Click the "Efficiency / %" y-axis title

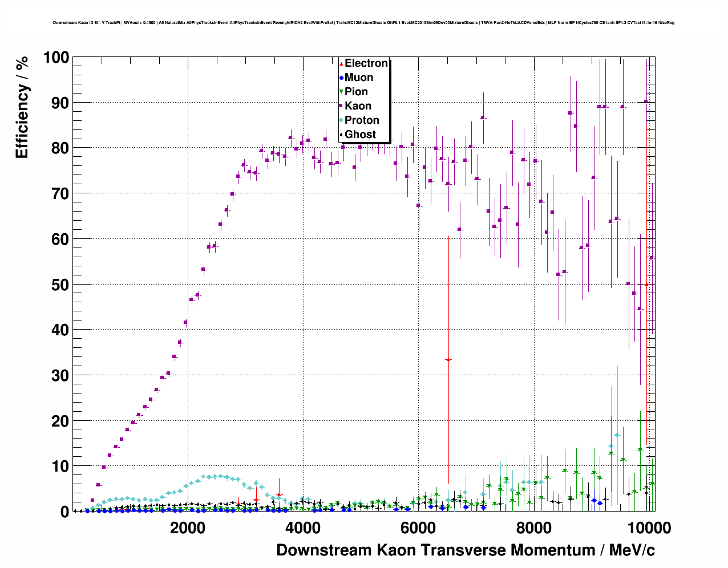click(x=22, y=108)
